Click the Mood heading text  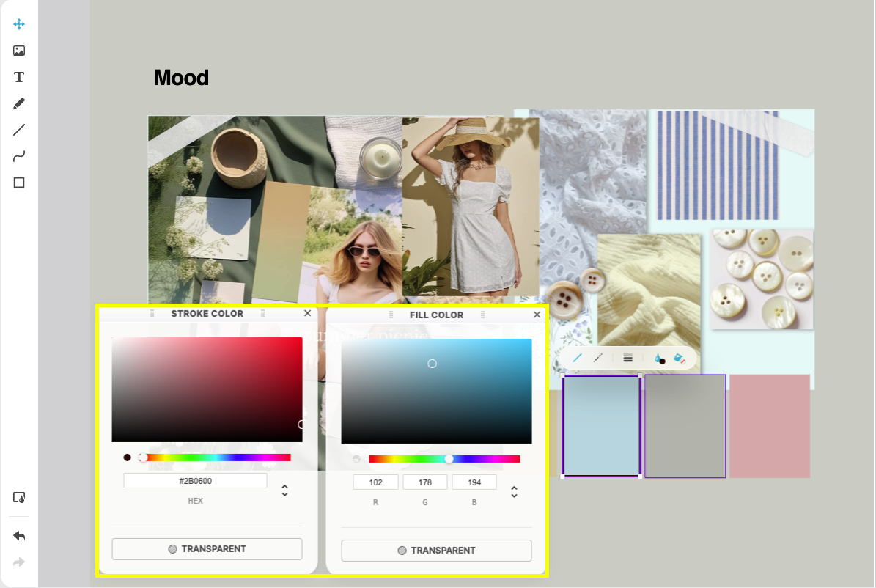click(x=181, y=78)
